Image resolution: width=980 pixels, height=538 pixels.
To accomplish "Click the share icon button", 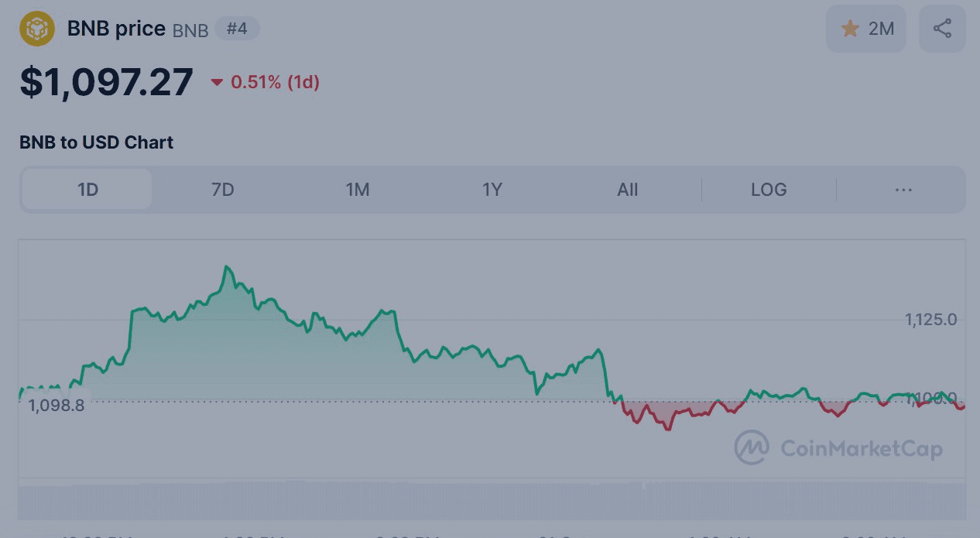I will 942,29.
